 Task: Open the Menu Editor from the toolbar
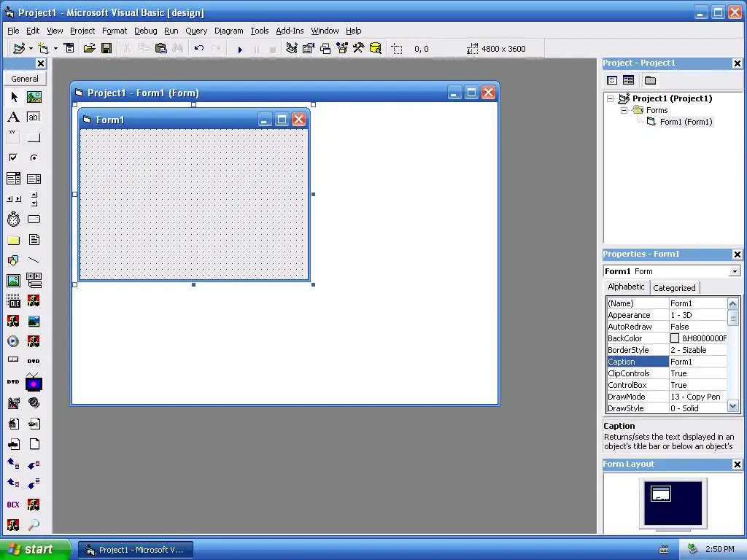point(69,48)
